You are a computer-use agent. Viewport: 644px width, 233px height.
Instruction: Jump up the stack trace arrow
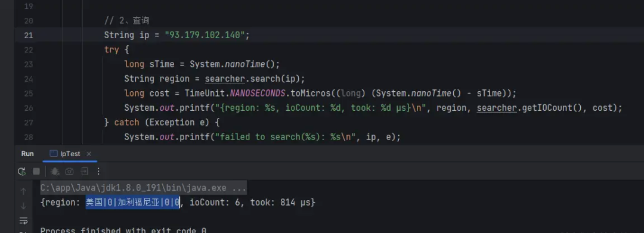point(23,191)
